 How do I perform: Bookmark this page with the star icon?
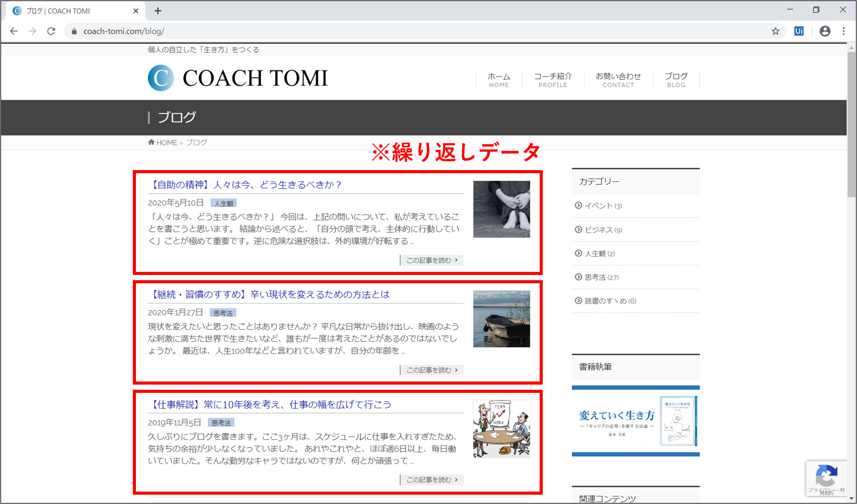(x=775, y=31)
